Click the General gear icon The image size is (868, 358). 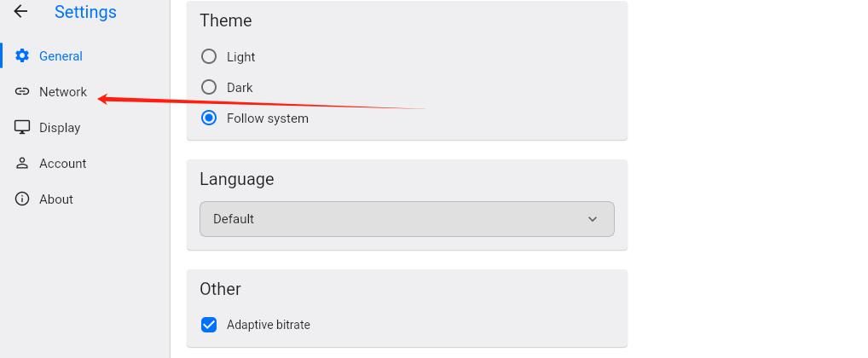(x=22, y=56)
